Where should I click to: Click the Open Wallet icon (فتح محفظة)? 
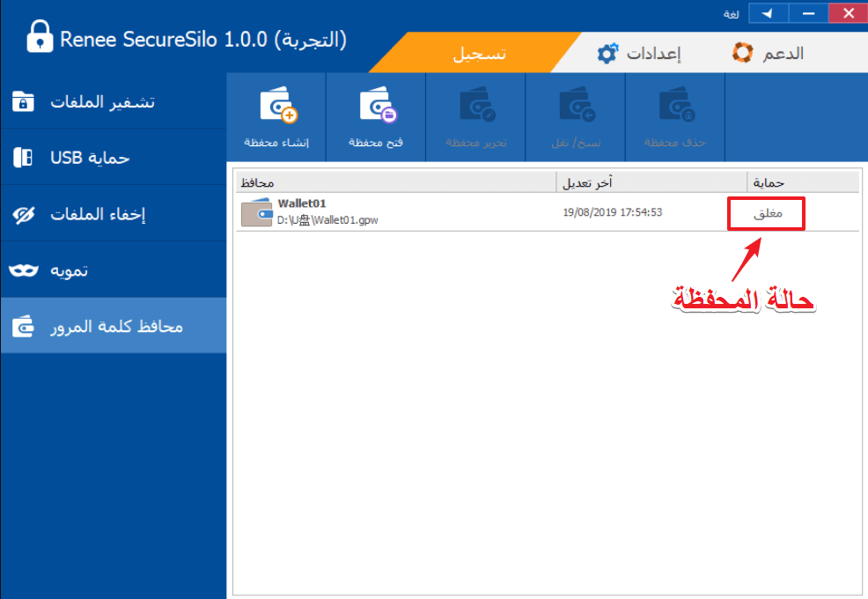coord(379,105)
